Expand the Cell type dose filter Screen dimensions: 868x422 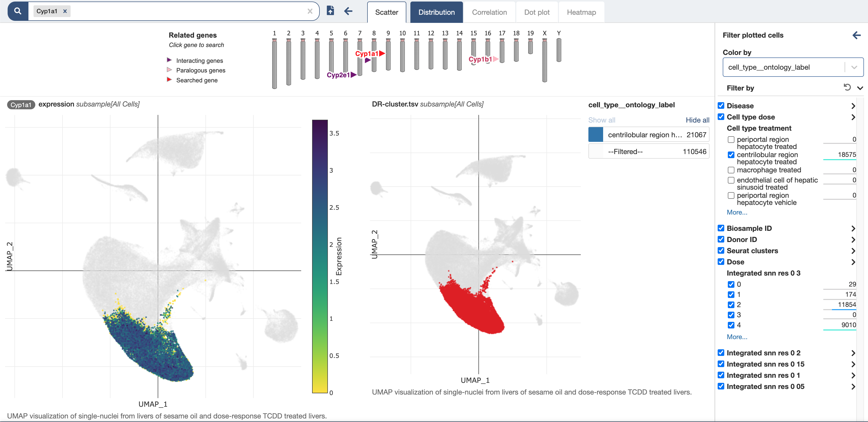853,117
